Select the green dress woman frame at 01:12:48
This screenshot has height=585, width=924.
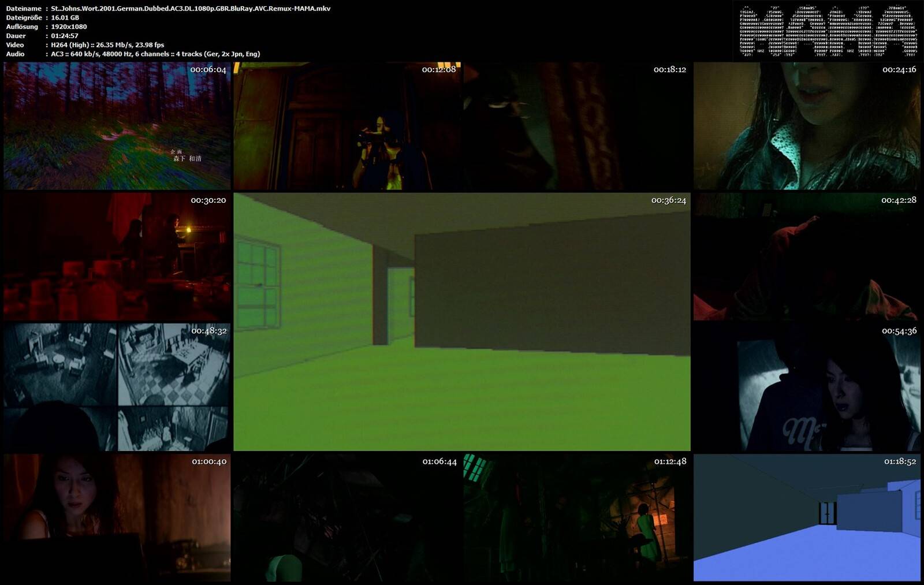pos(576,517)
